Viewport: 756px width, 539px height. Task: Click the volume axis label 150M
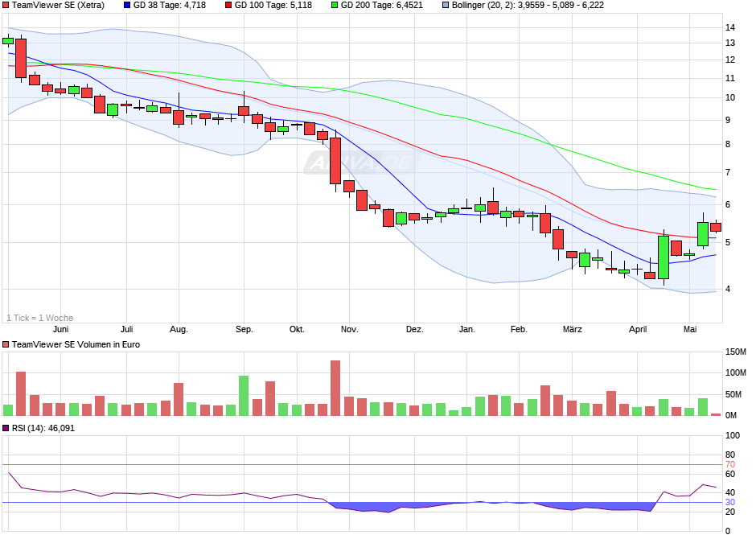point(736,352)
